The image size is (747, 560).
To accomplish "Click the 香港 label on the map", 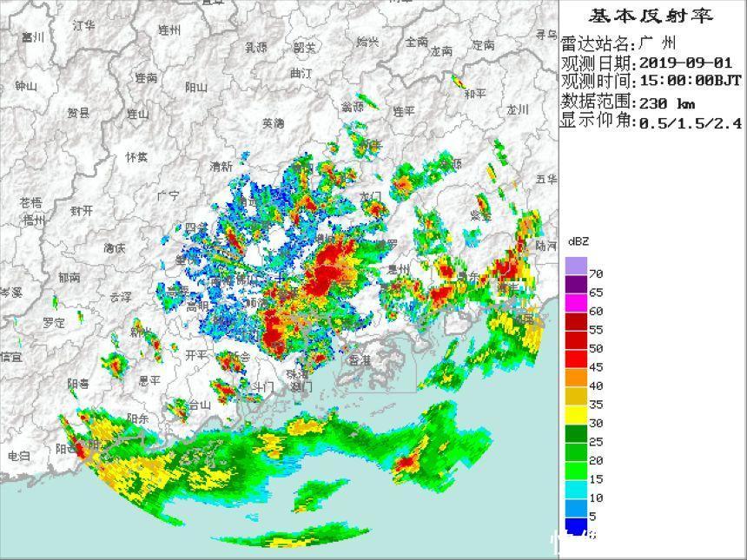I will coord(358,359).
